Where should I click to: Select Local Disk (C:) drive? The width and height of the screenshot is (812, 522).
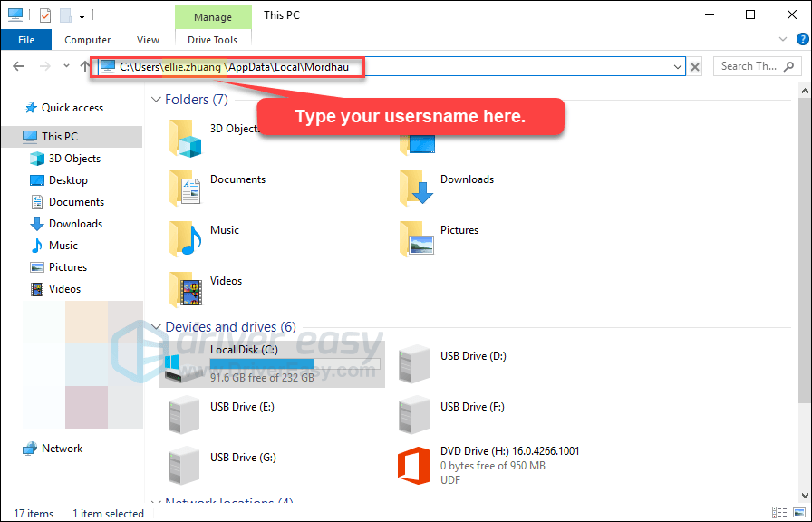coord(271,364)
